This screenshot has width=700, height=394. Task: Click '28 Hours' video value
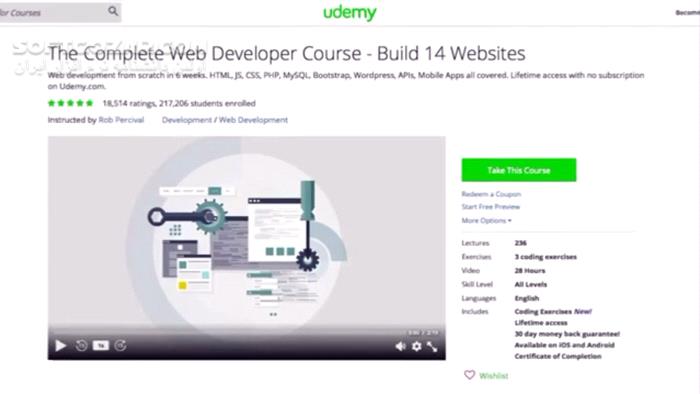tap(530, 271)
